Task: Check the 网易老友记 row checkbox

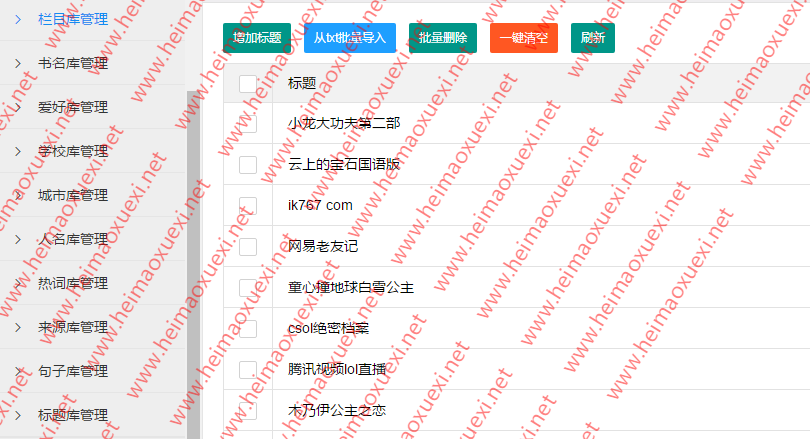Action: 248,246
